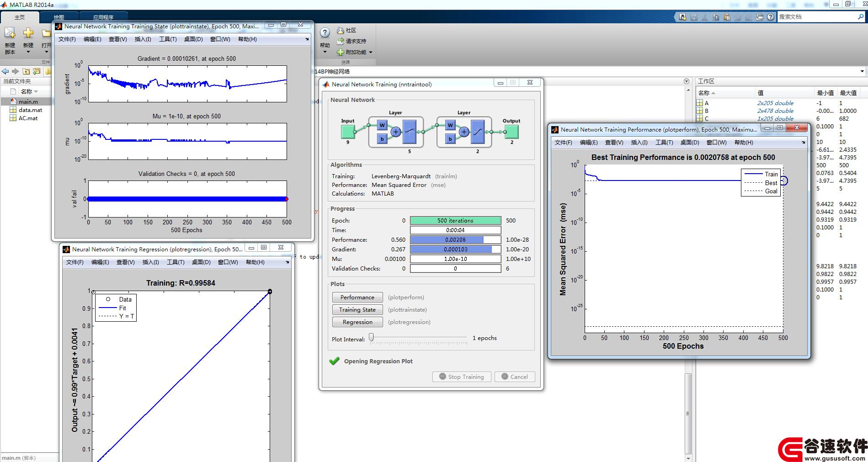Click the Save icon in quick access toolbar
This screenshot has width=868, height=462.
pos(694,17)
